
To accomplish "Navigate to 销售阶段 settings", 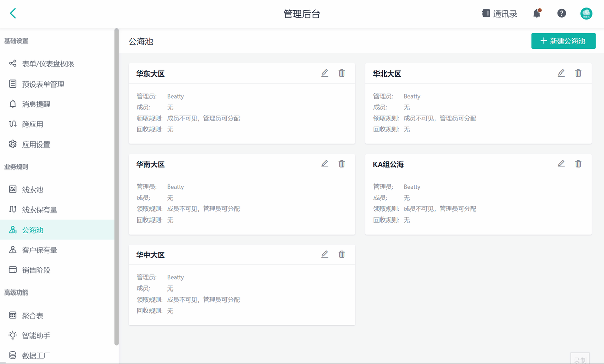I will click(36, 270).
